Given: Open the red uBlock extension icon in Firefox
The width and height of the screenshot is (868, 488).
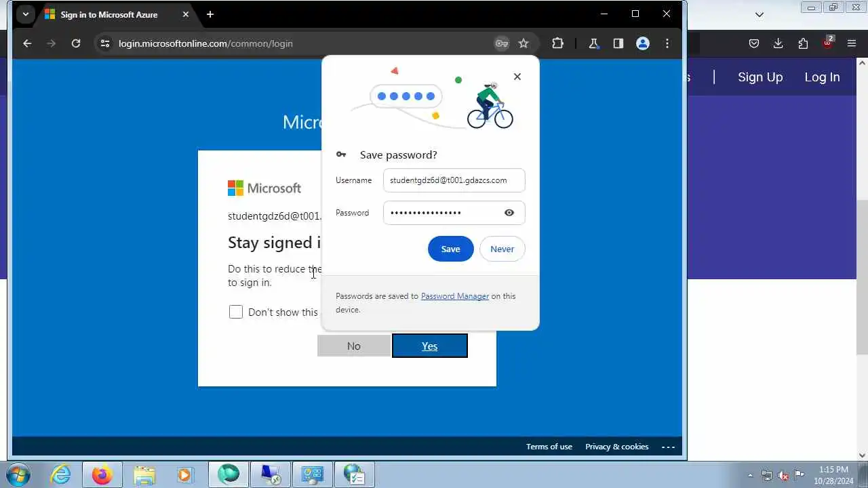Looking at the screenshot, I should pos(828,42).
